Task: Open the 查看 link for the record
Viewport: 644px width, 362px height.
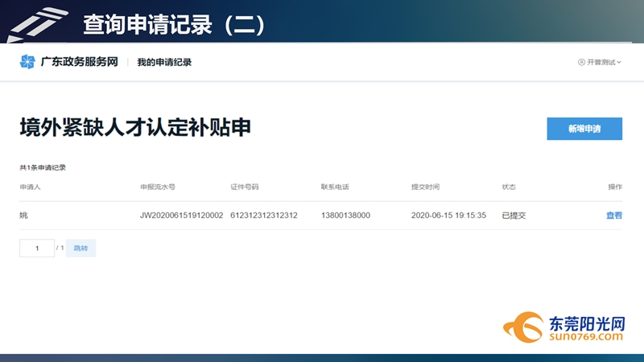Action: [x=613, y=216]
